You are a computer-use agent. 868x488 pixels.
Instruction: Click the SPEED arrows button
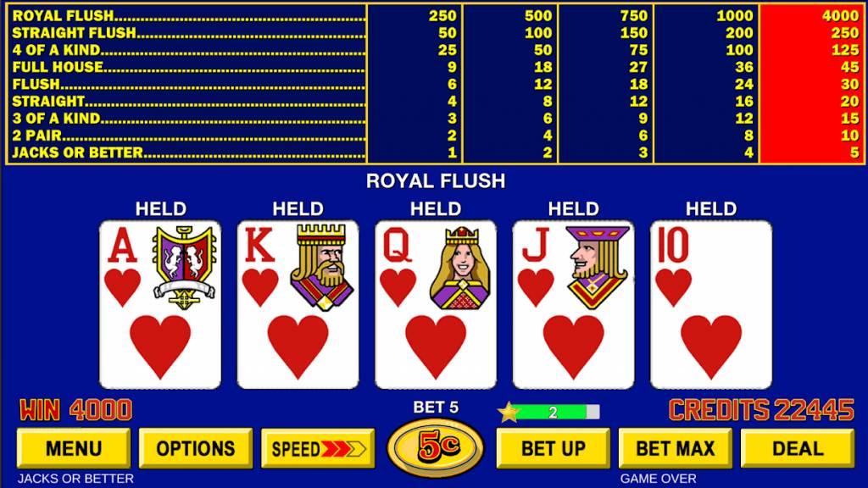coord(319,449)
